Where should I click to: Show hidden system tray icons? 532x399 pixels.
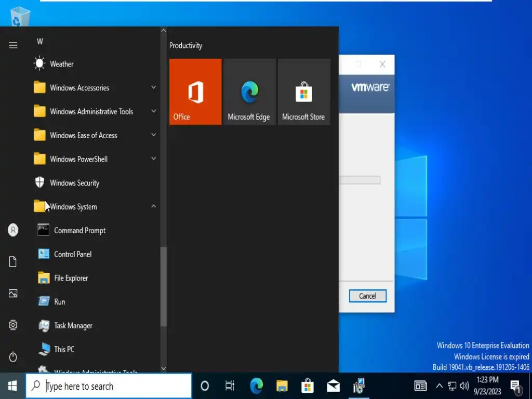click(x=440, y=386)
